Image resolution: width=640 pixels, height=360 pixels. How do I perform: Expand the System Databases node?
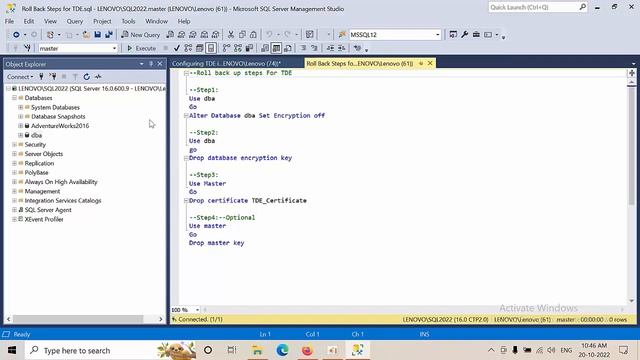[20, 107]
